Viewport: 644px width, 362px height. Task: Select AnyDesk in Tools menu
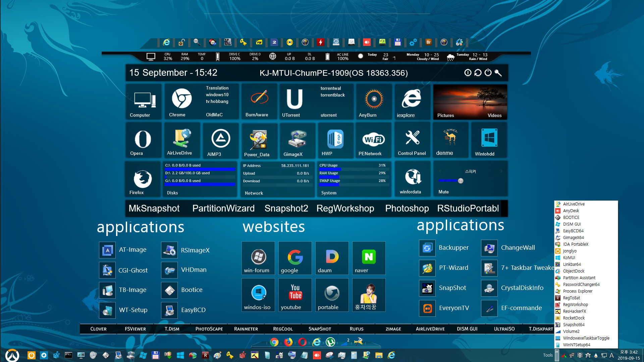586,211
